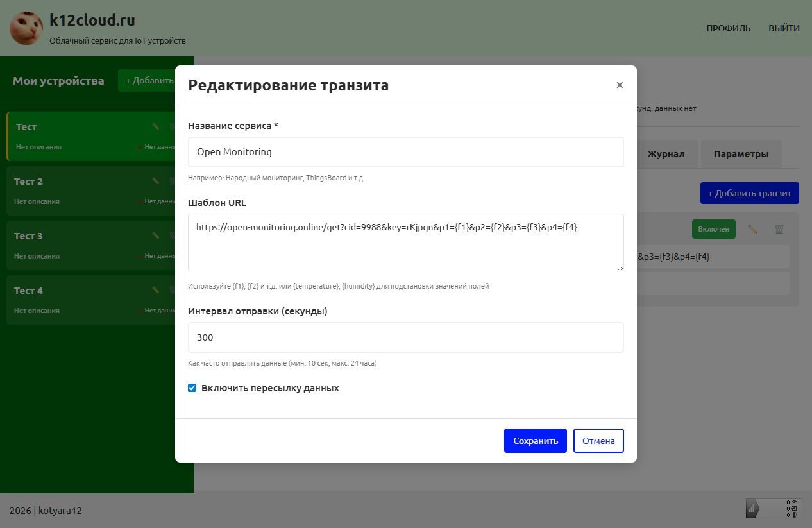Save the transit with Сохранить
The height and width of the screenshot is (528, 812).
click(536, 441)
